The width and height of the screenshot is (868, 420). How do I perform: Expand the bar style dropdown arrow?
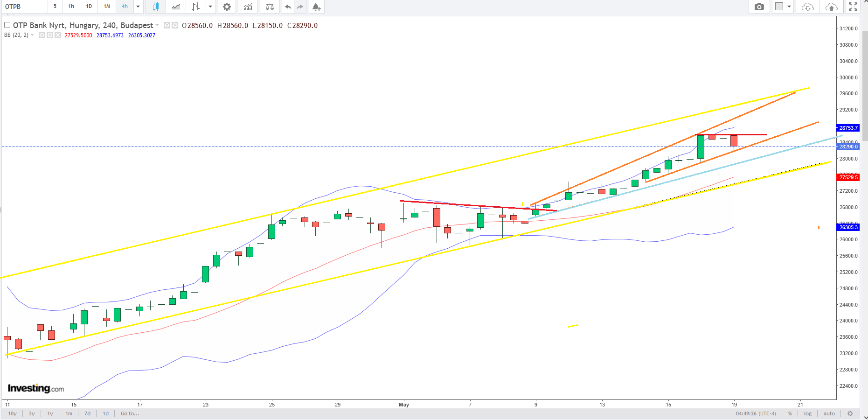click(x=210, y=7)
